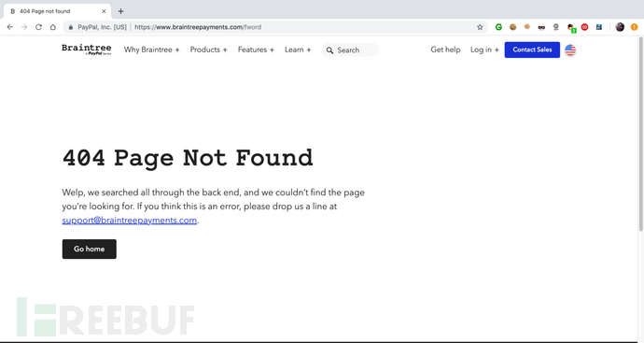The width and height of the screenshot is (644, 343).
Task: Click the Contact Sales button
Action: click(x=532, y=50)
